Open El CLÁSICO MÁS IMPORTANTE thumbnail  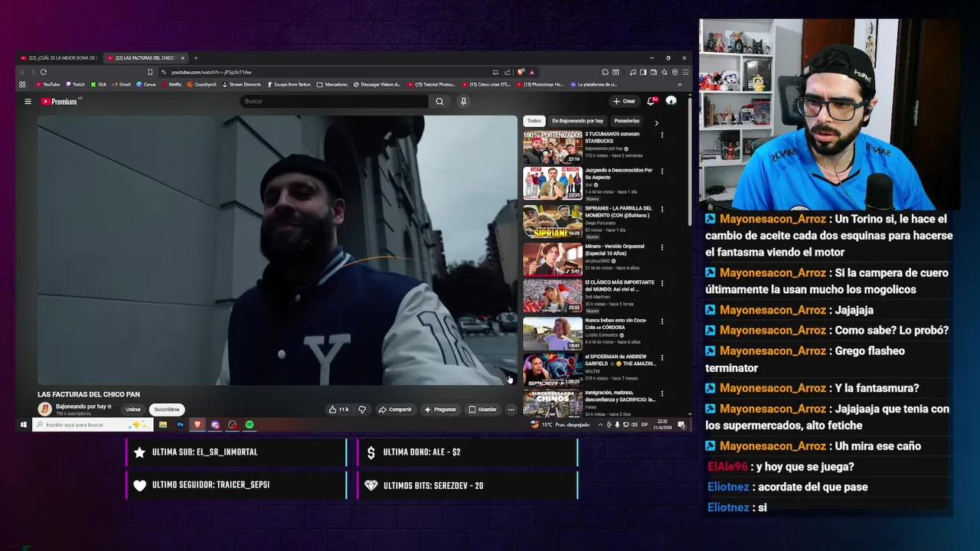(x=553, y=295)
